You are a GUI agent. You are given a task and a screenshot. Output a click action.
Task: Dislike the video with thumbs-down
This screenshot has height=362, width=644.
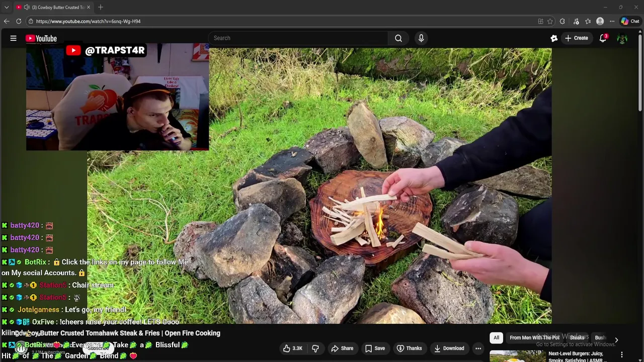tap(315, 348)
